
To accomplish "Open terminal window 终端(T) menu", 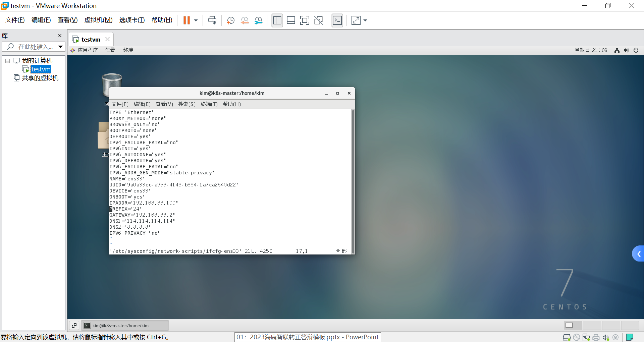I will pyautogui.click(x=209, y=104).
